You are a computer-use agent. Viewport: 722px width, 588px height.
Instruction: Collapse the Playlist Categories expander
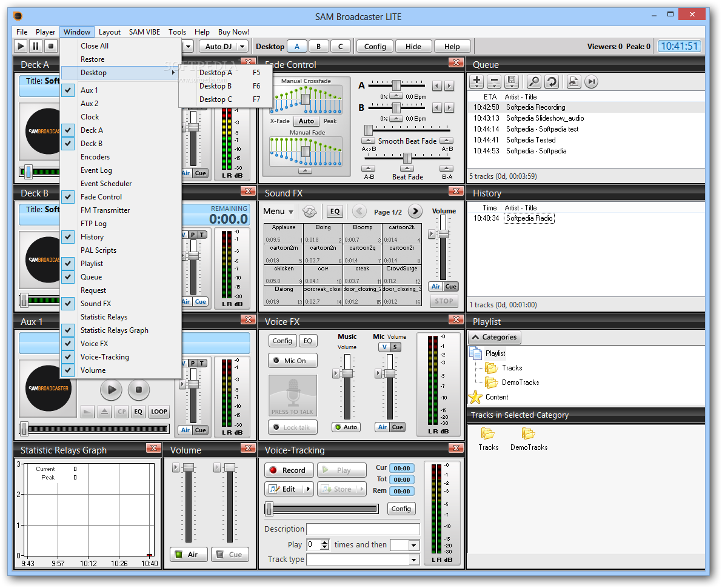coord(495,337)
